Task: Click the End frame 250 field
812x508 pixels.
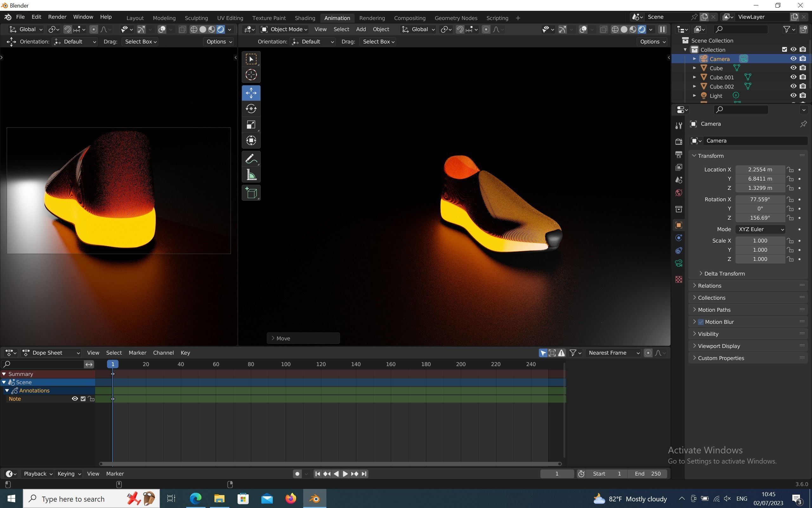Action: (x=648, y=474)
